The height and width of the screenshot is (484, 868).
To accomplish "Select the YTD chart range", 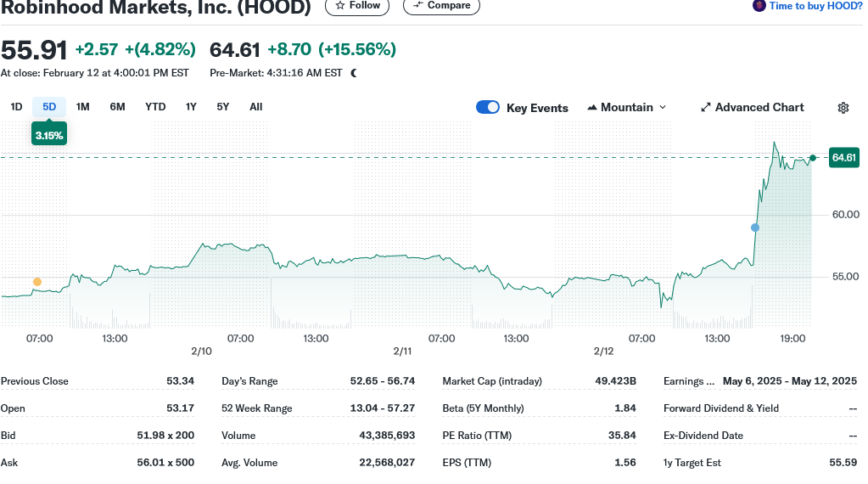I will tap(155, 107).
